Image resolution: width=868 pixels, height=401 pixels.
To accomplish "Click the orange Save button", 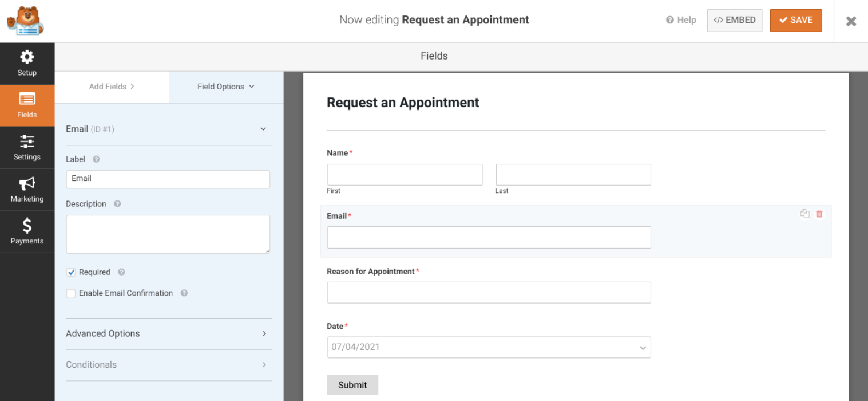I will [796, 20].
